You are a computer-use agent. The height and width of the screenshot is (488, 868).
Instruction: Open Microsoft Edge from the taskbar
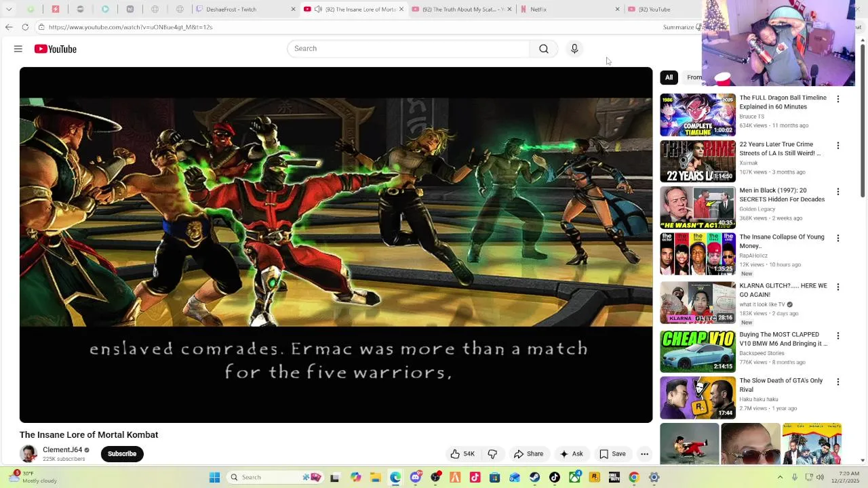[x=395, y=477]
